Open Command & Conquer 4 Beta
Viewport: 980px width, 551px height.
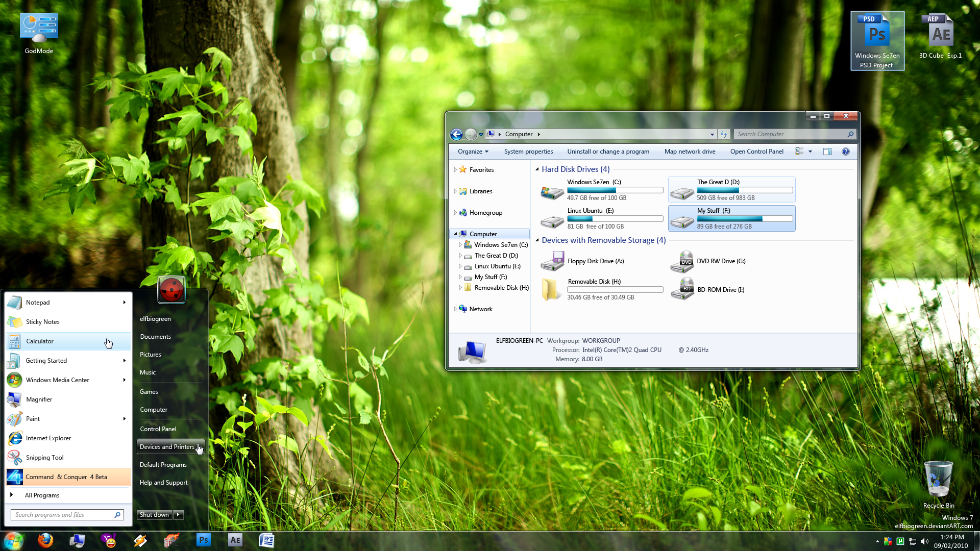[x=68, y=477]
